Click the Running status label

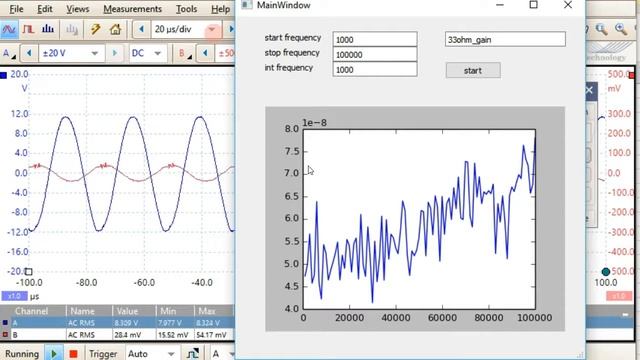pyautogui.click(x=22, y=353)
